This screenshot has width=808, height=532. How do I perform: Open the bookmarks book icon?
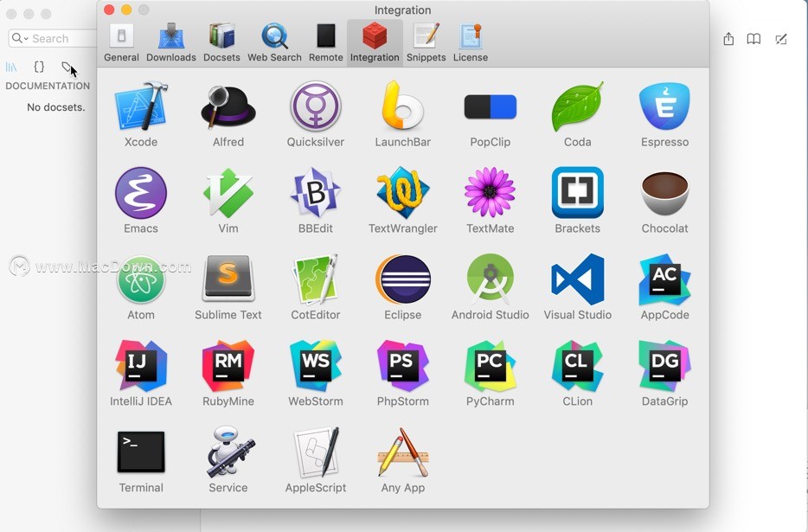click(753, 39)
